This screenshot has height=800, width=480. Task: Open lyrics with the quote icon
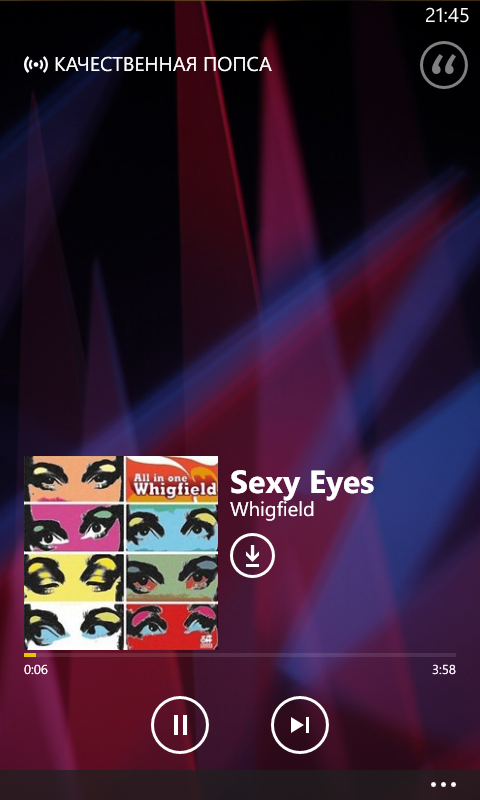click(444, 65)
